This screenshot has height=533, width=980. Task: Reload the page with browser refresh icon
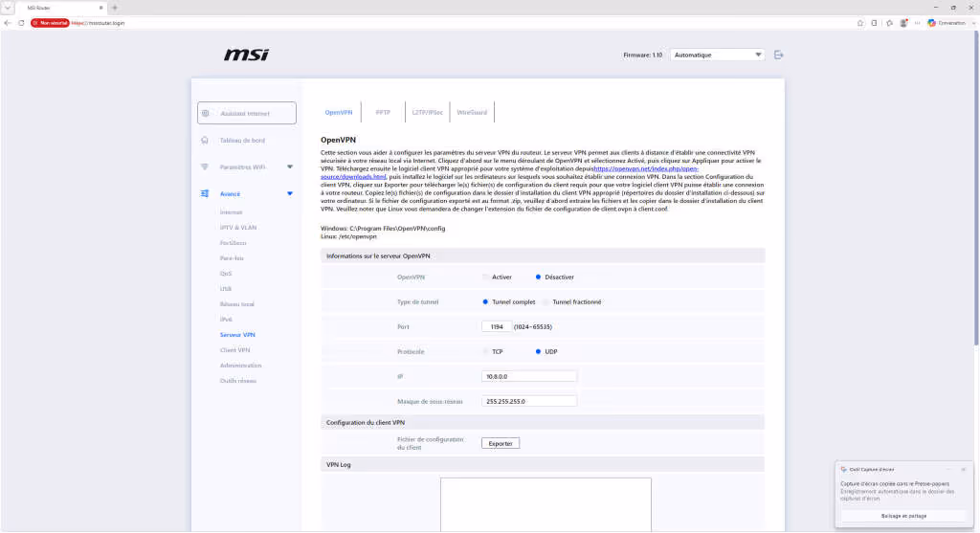click(21, 23)
